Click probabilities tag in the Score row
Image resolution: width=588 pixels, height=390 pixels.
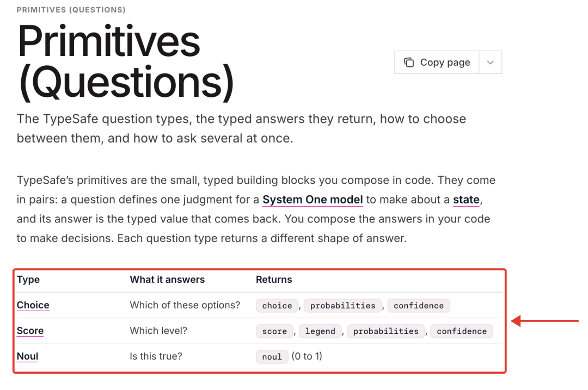[x=386, y=331]
